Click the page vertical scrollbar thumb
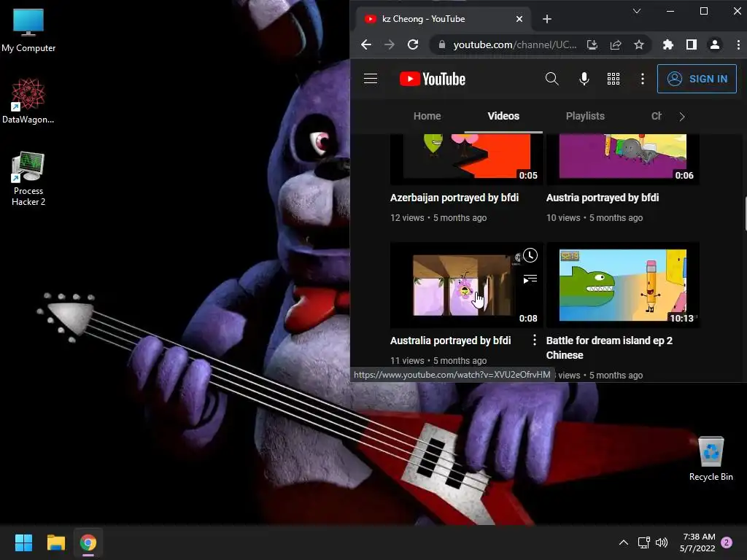 [745, 214]
